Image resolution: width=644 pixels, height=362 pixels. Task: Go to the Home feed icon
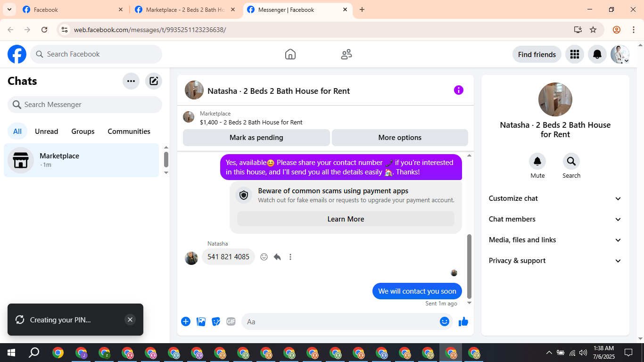point(290,54)
